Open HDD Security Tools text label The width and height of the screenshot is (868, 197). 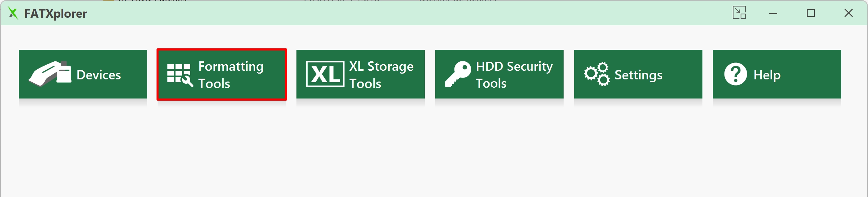[x=514, y=75]
